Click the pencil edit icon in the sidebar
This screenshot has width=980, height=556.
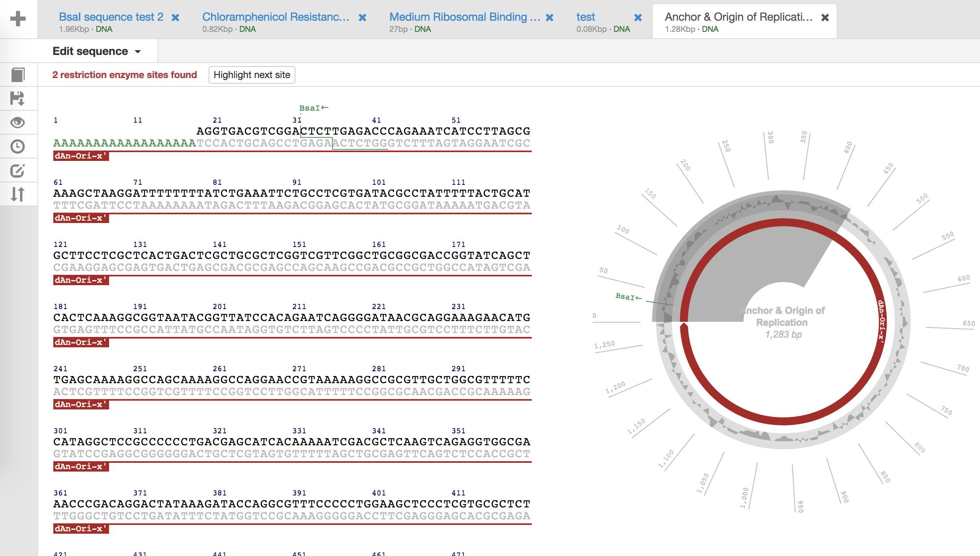pos(18,171)
